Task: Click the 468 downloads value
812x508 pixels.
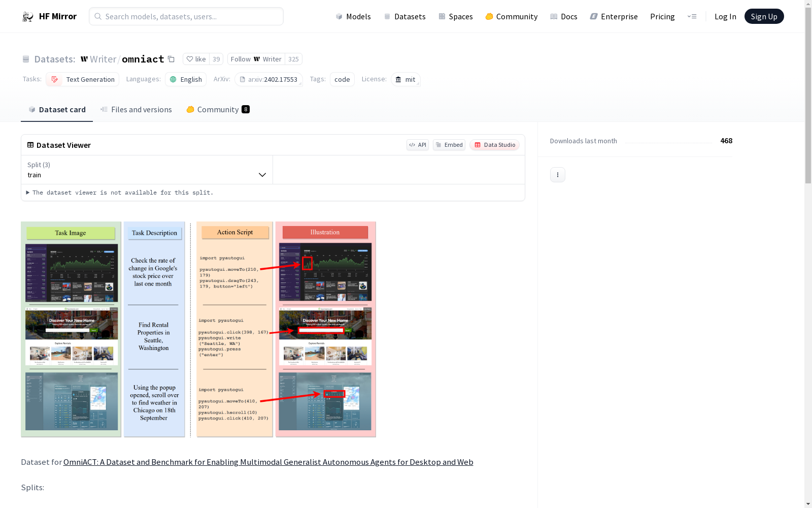Action: click(726, 141)
